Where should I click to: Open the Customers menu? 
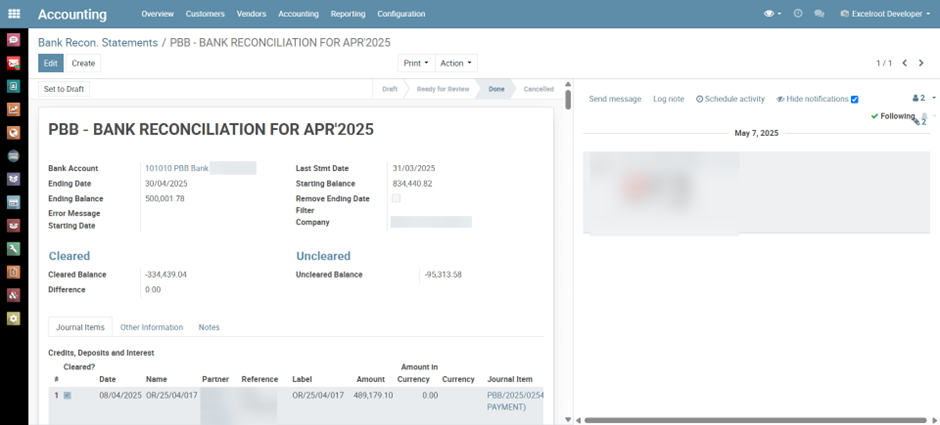point(205,14)
